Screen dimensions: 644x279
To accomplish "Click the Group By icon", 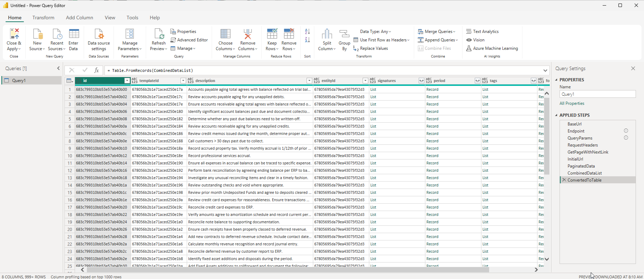I will tap(344, 34).
